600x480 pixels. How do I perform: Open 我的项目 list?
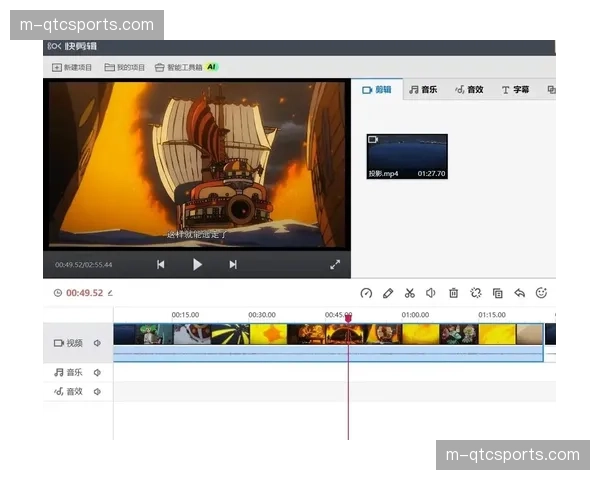tap(125, 67)
